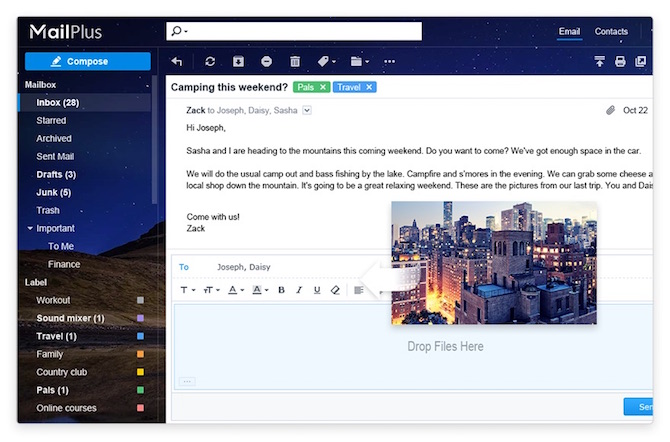Refresh the mailbox with the sync icon
Screen dimensions: 670x442
(210, 62)
